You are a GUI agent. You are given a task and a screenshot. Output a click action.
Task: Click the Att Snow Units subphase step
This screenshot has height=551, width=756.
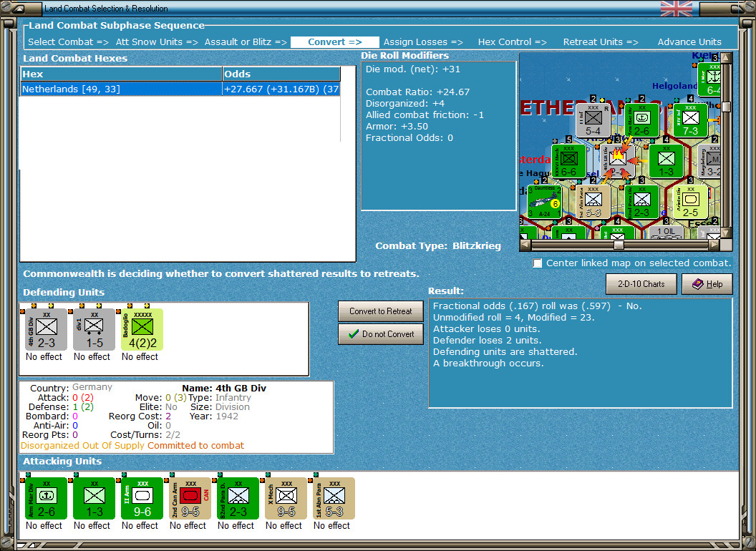pyautogui.click(x=157, y=42)
